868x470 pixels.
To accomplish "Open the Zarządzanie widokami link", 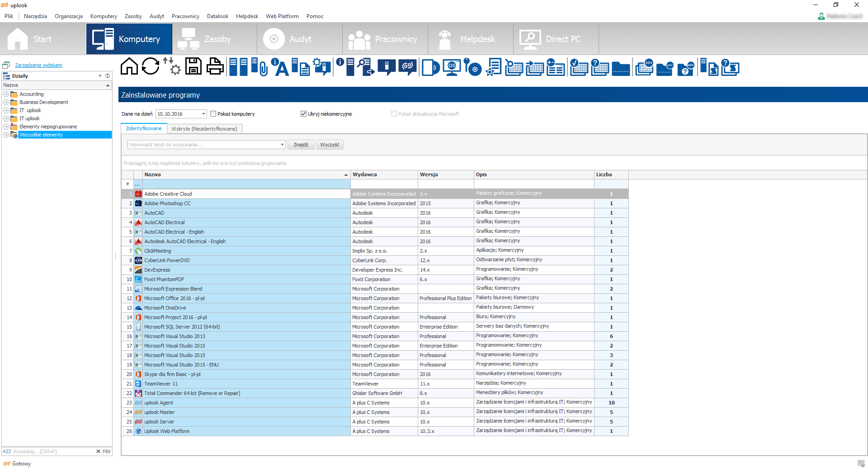I will (39, 65).
